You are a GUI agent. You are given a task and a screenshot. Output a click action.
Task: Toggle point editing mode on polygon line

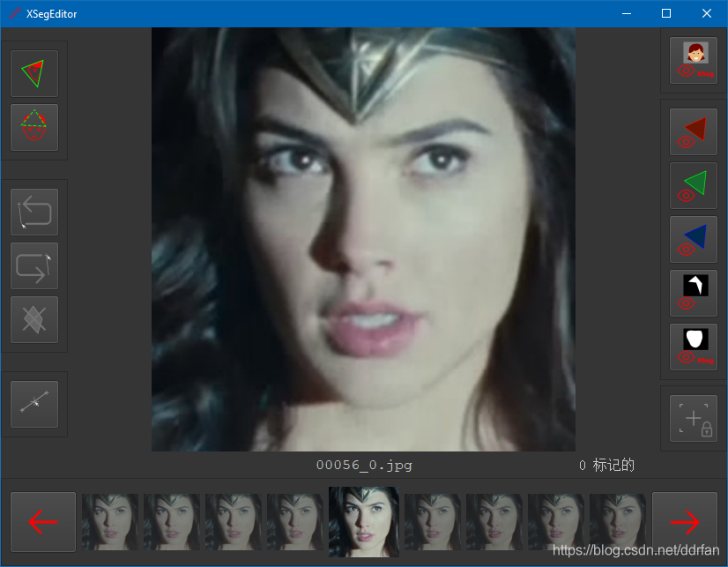click(34, 404)
